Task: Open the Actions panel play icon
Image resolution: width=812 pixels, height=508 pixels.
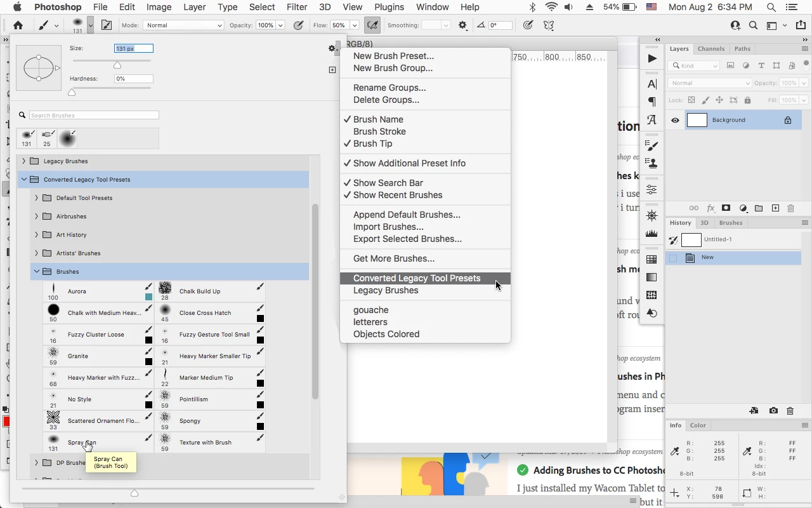Action: tap(652, 58)
